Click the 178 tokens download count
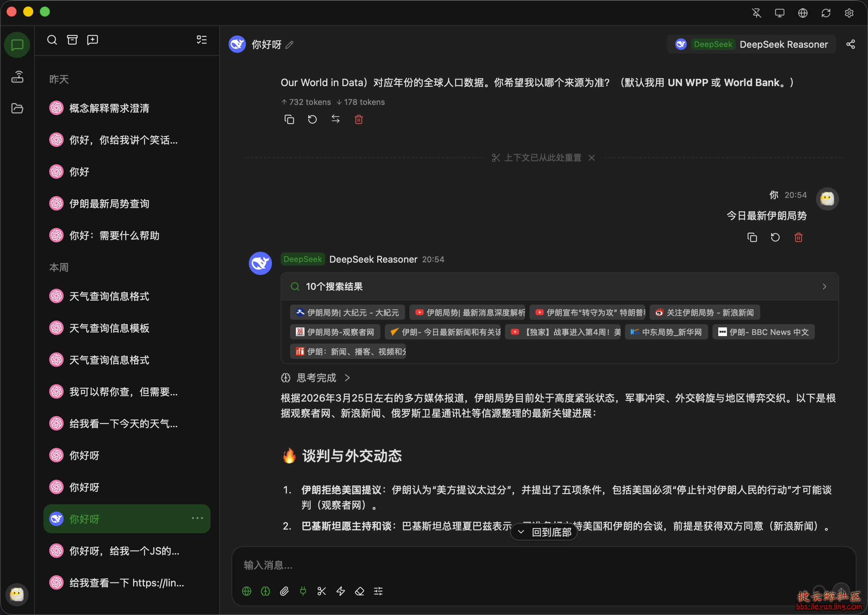 click(x=360, y=102)
